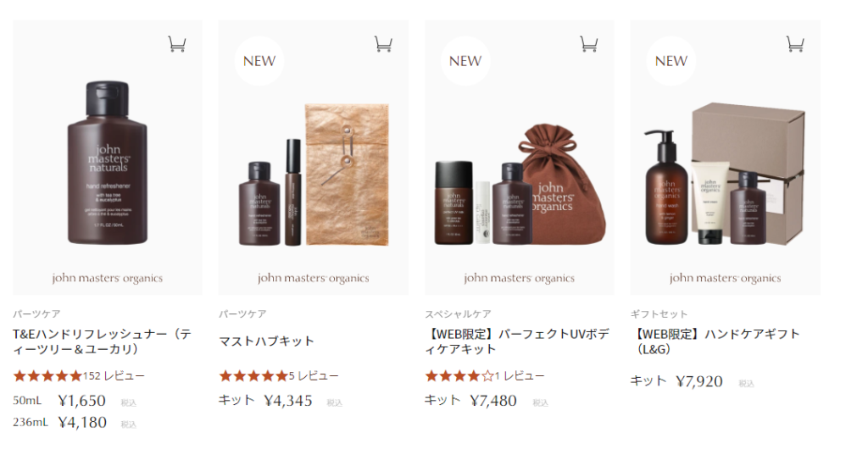View the hand care gift box image

pyautogui.click(x=726, y=158)
